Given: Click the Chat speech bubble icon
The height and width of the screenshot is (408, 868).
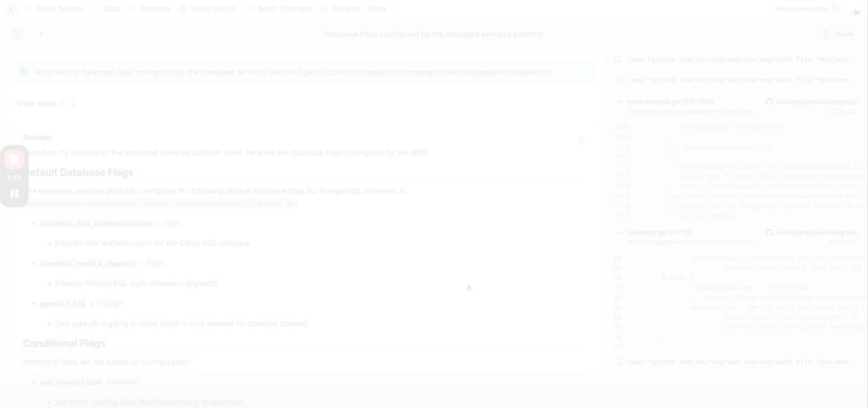Looking at the screenshot, I should coord(95,9).
